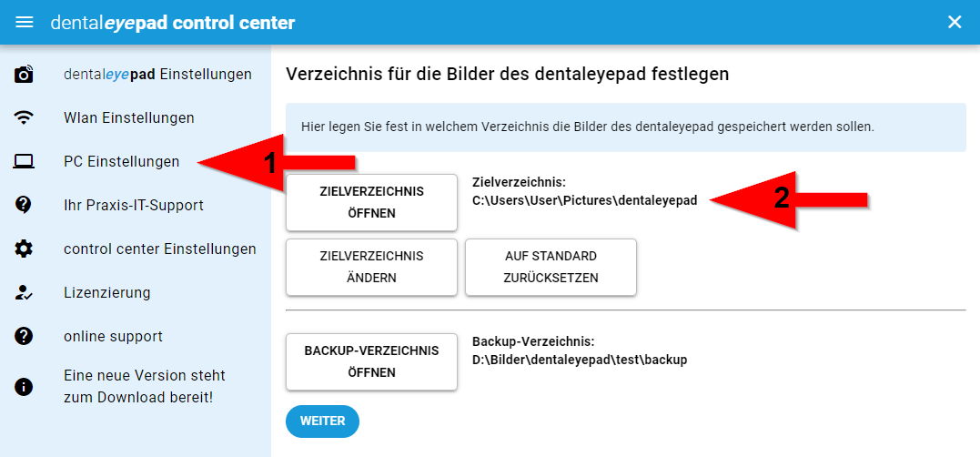Click the dentaleyepad control center title
The height and width of the screenshot is (457, 980).
173,23
